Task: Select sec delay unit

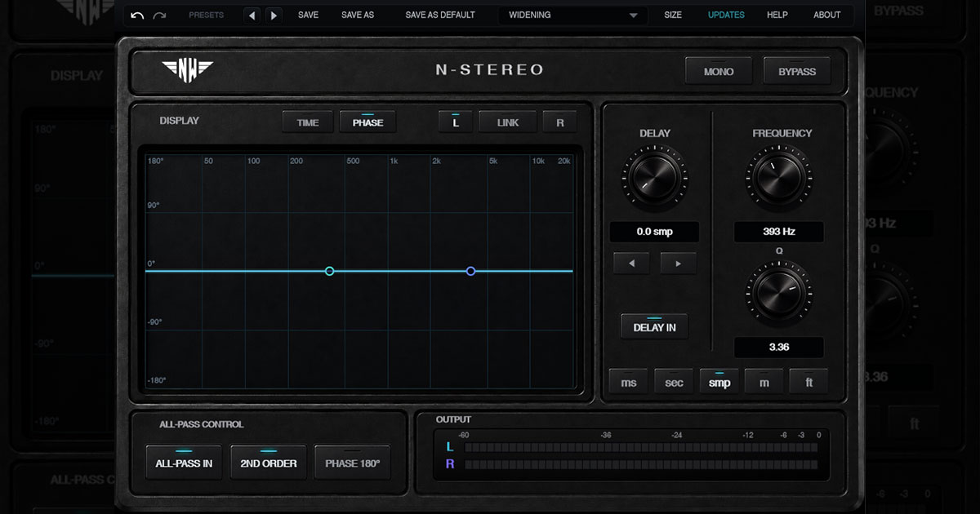Action: pyautogui.click(x=674, y=382)
